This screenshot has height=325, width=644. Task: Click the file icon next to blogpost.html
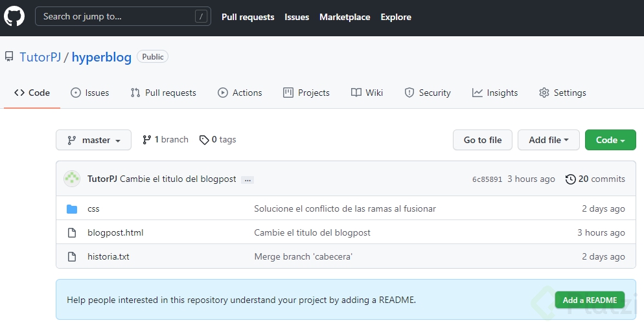(72, 232)
